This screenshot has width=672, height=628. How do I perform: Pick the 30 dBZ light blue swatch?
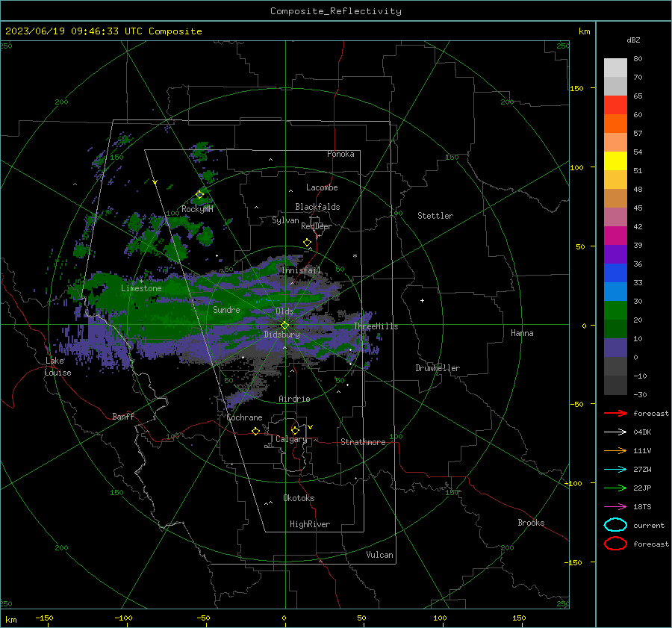pos(615,292)
